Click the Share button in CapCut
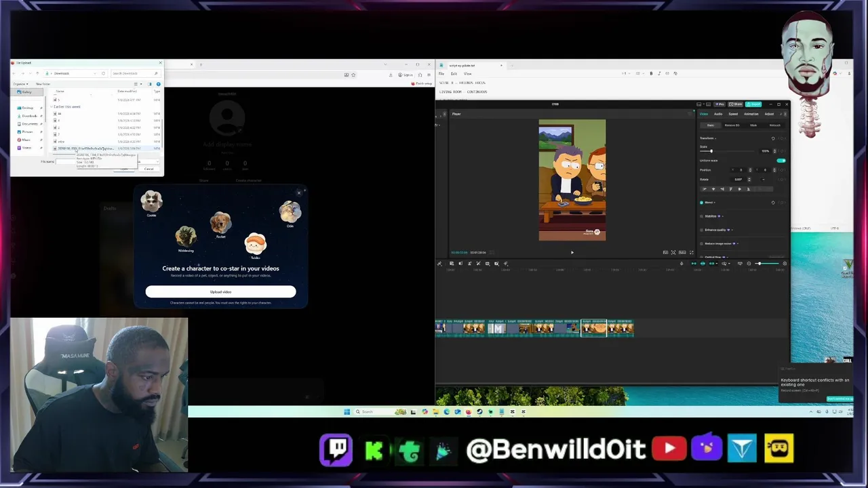Image resolution: width=868 pixels, height=488 pixels. [735, 104]
